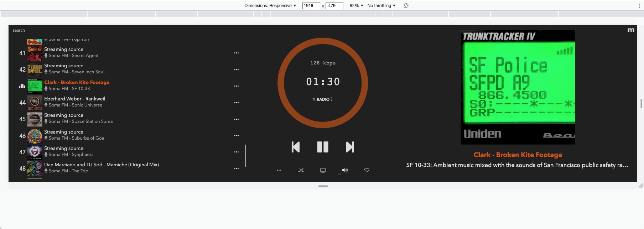The height and width of the screenshot is (229, 644).
Task: Select the Secret Agent station thumbnail
Action: (35, 53)
